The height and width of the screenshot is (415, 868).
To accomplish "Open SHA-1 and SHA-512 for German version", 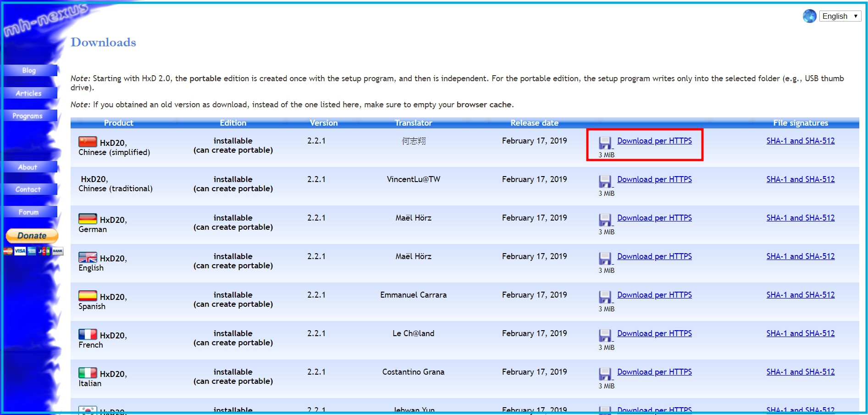I will (x=801, y=218).
